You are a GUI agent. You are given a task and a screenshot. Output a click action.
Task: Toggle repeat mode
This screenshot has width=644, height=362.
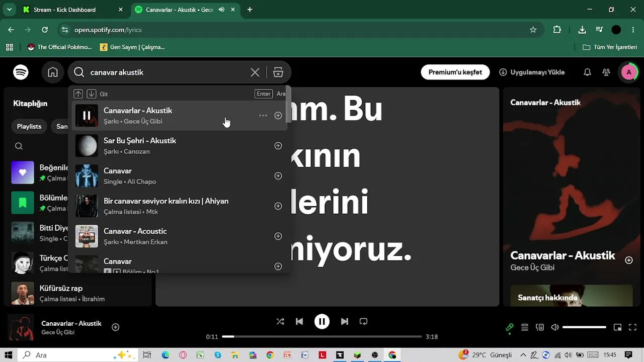click(x=364, y=322)
